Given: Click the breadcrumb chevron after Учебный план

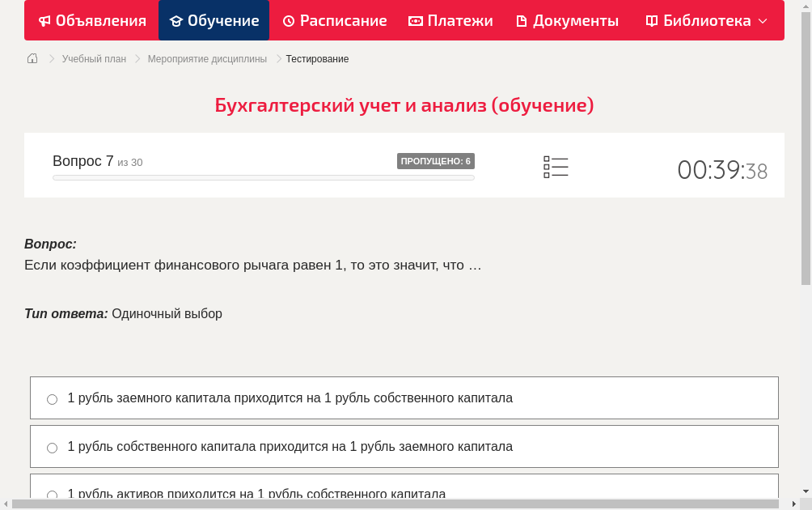Looking at the screenshot, I should pyautogui.click(x=136, y=58).
